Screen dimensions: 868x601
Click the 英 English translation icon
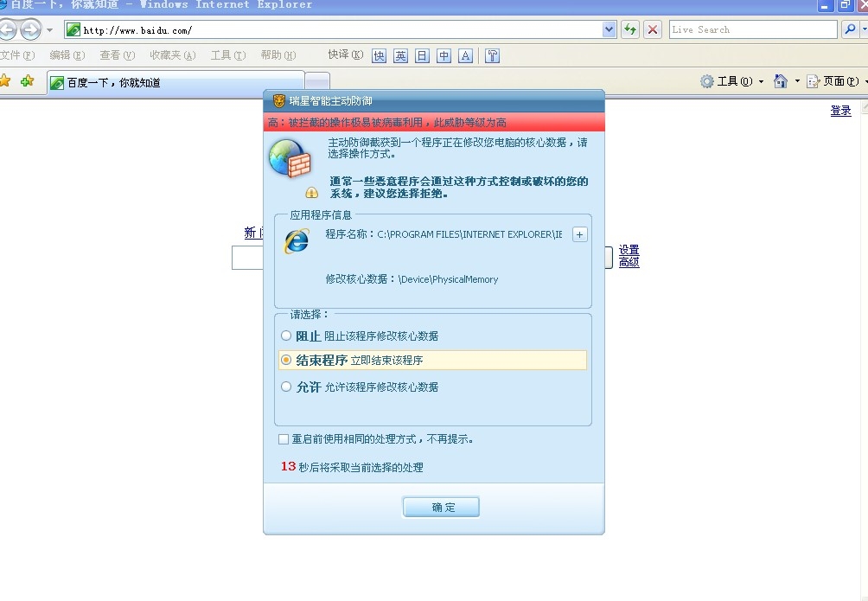pos(400,56)
